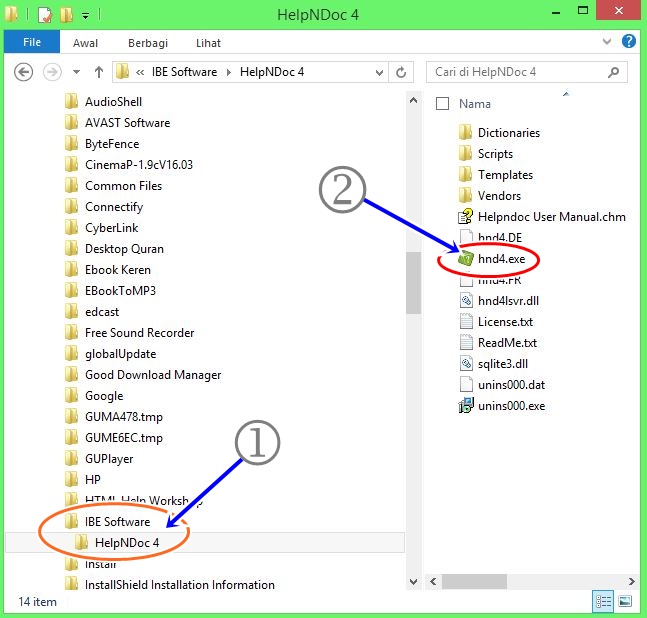Click the navigation pane vertical scrollbar thumb

(413, 283)
